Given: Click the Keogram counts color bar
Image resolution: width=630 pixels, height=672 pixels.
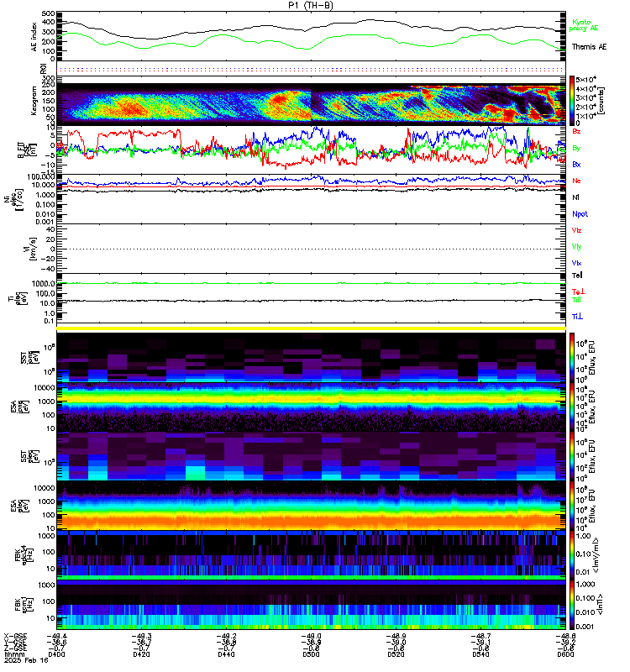Looking at the screenshot, I should [x=572, y=100].
